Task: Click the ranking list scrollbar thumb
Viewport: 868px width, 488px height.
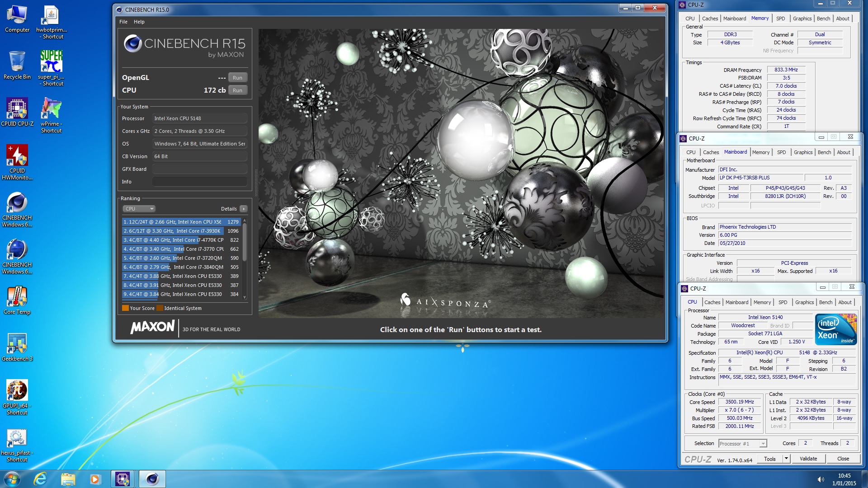Action: pyautogui.click(x=245, y=242)
